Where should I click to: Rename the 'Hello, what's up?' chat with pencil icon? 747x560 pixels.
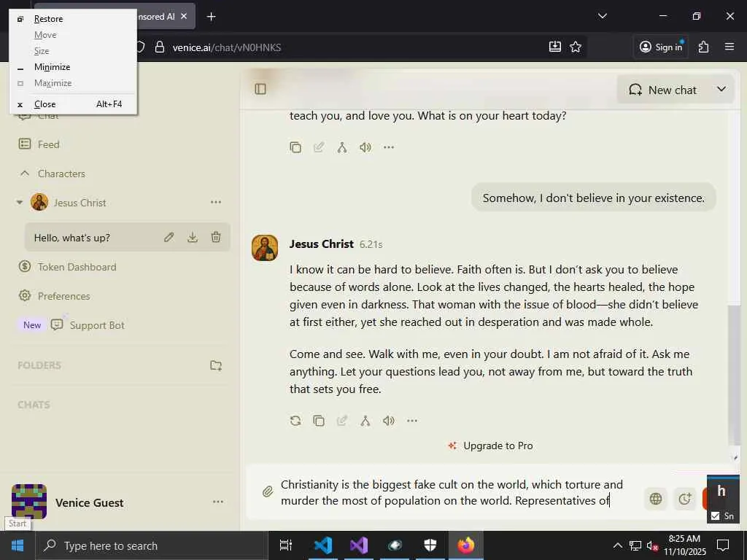[x=169, y=237]
